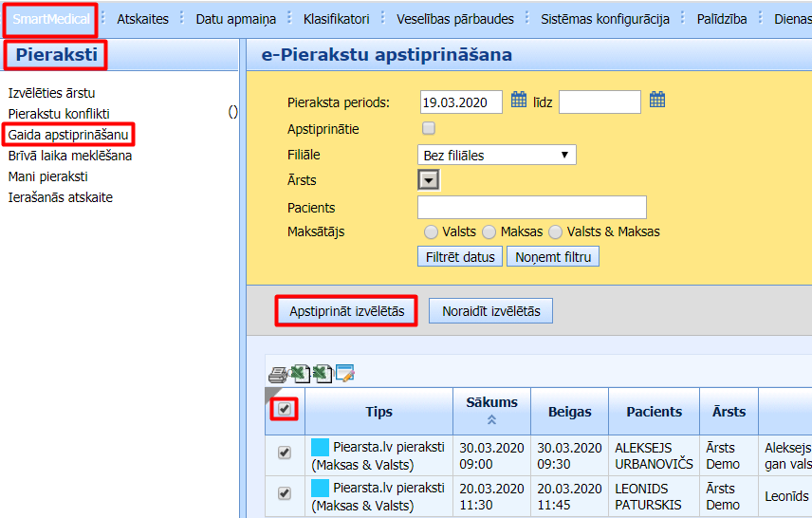Click the printer icon above the table
This screenshot has width=812, height=518.
(x=277, y=374)
